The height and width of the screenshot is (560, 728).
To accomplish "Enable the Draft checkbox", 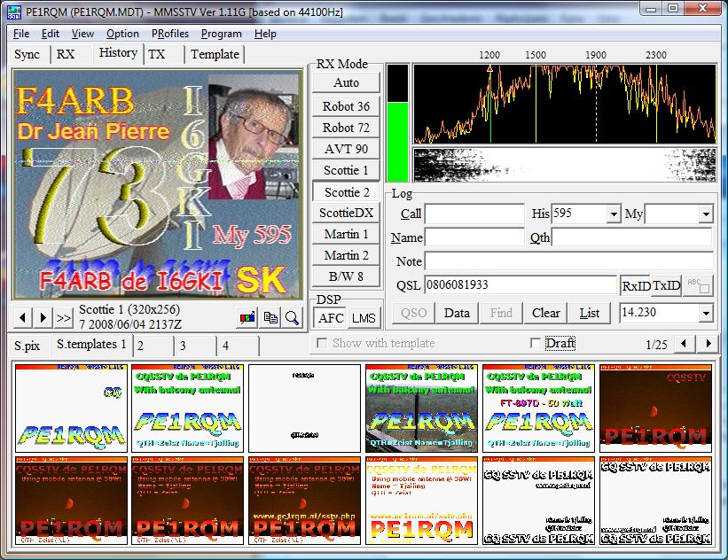I will [x=535, y=344].
